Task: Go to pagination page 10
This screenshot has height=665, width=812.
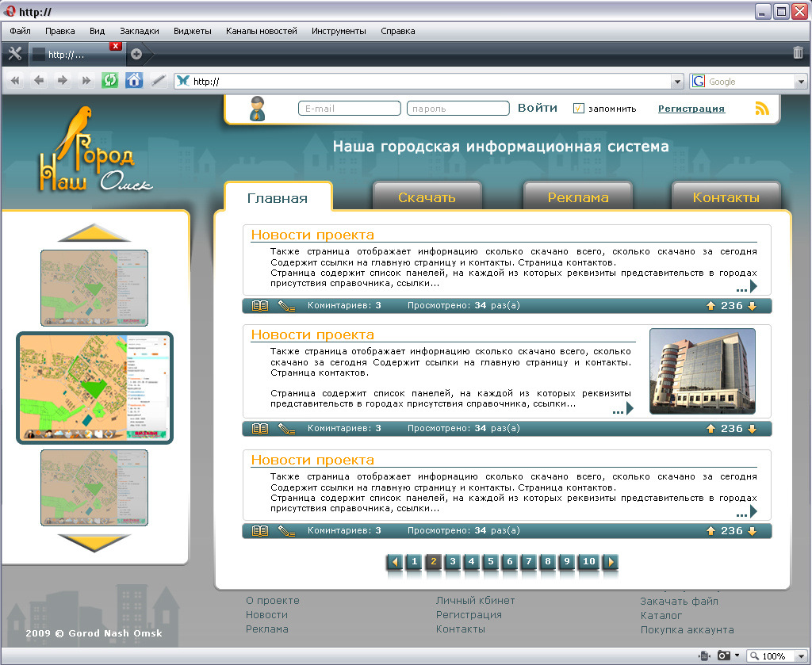Action: point(589,561)
